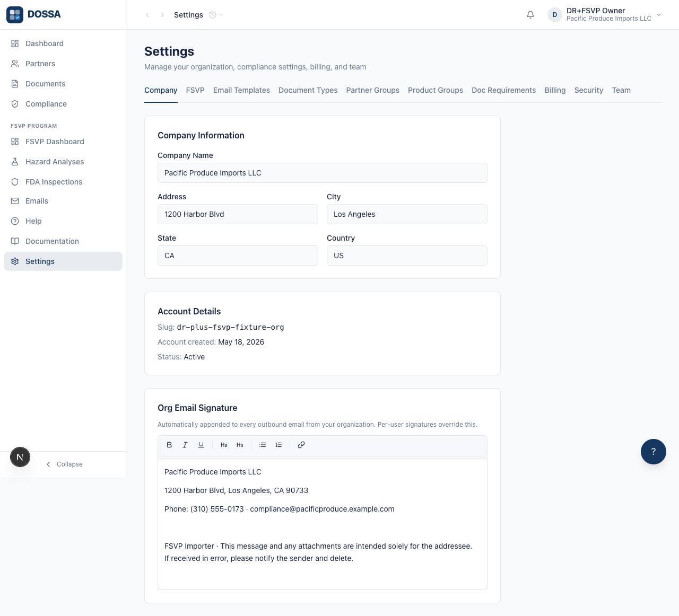The image size is (679, 616).
Task: Open FSVP Dashboard in sidebar
Action: coord(63,142)
